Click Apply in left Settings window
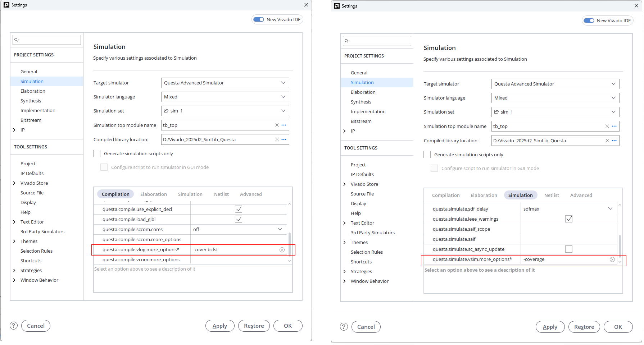This screenshot has height=345, width=644. pos(220,326)
